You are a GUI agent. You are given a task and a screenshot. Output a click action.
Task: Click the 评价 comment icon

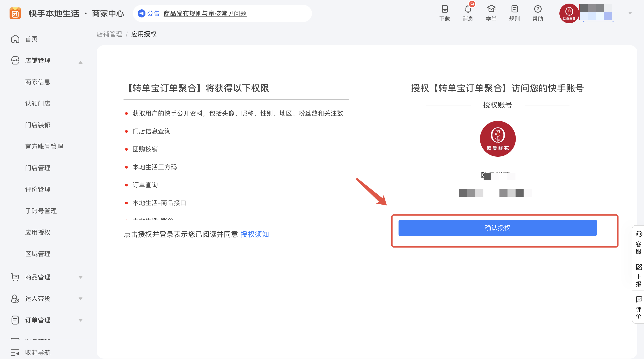(639, 299)
